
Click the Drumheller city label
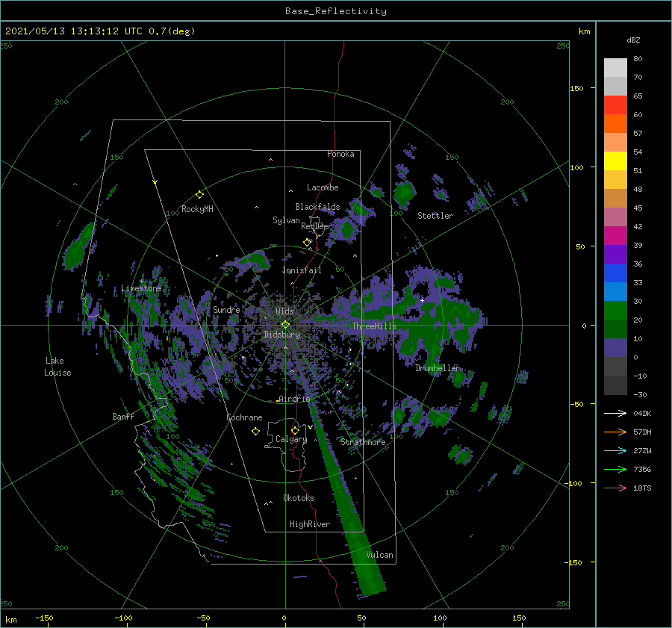coord(437,368)
